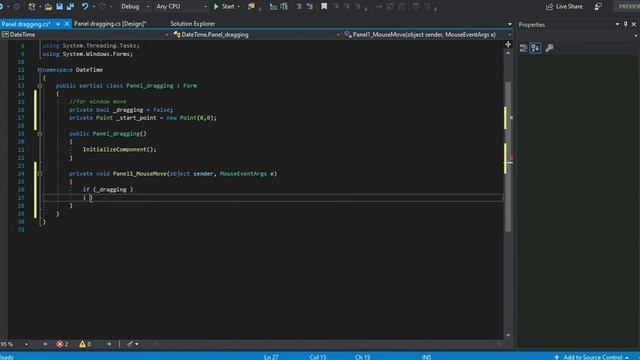640x360 pixels.
Task: Click the vertical scrollbar thumb in editor
Action: [508, 157]
